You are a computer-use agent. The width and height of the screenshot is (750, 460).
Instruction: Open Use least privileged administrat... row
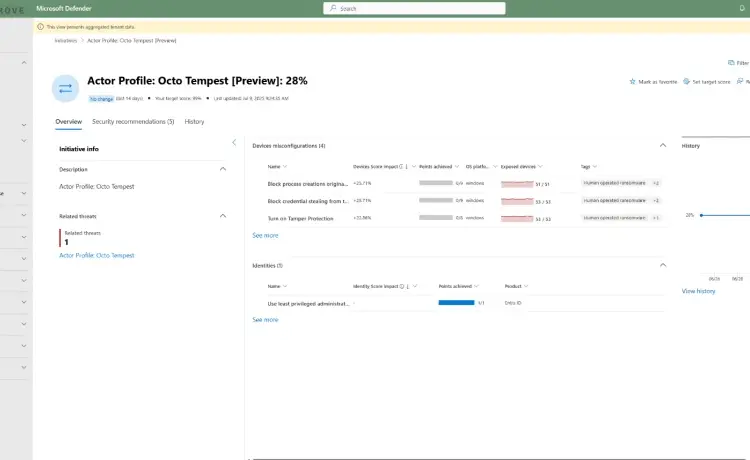(308, 303)
